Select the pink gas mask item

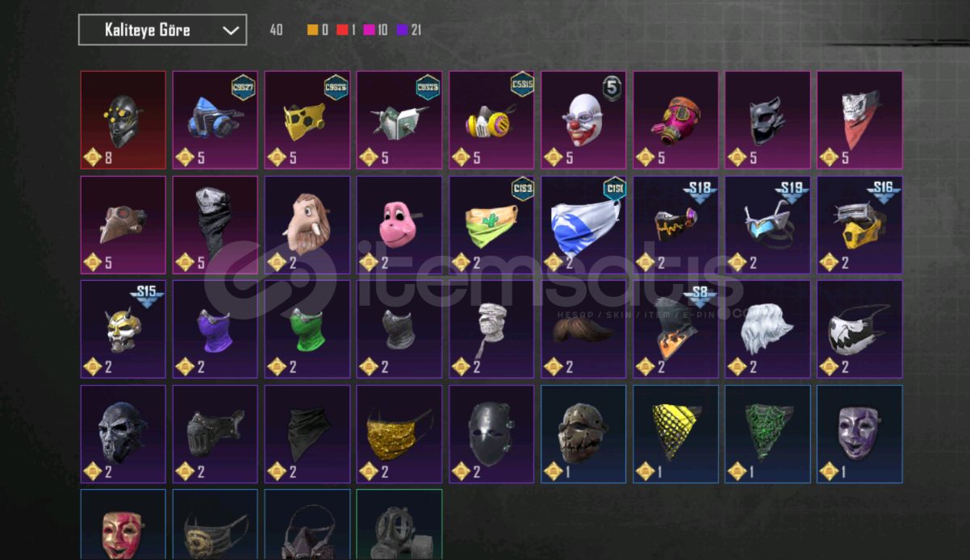pyautogui.click(x=675, y=120)
